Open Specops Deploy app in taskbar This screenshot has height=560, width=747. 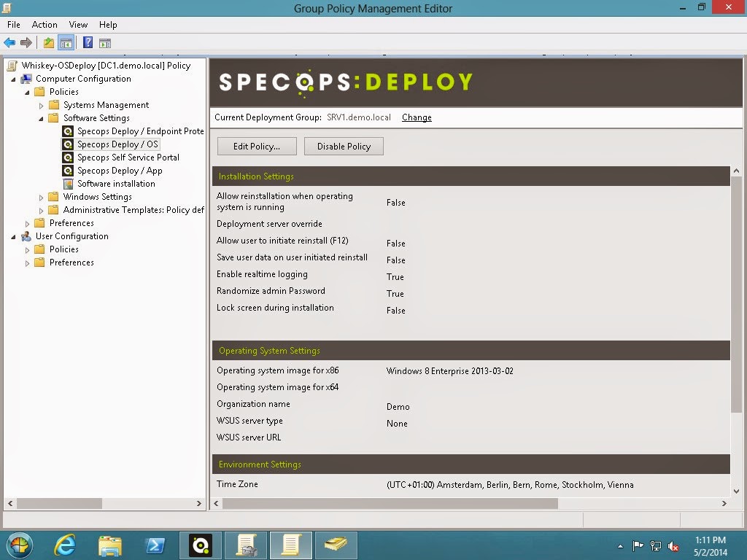click(201, 545)
